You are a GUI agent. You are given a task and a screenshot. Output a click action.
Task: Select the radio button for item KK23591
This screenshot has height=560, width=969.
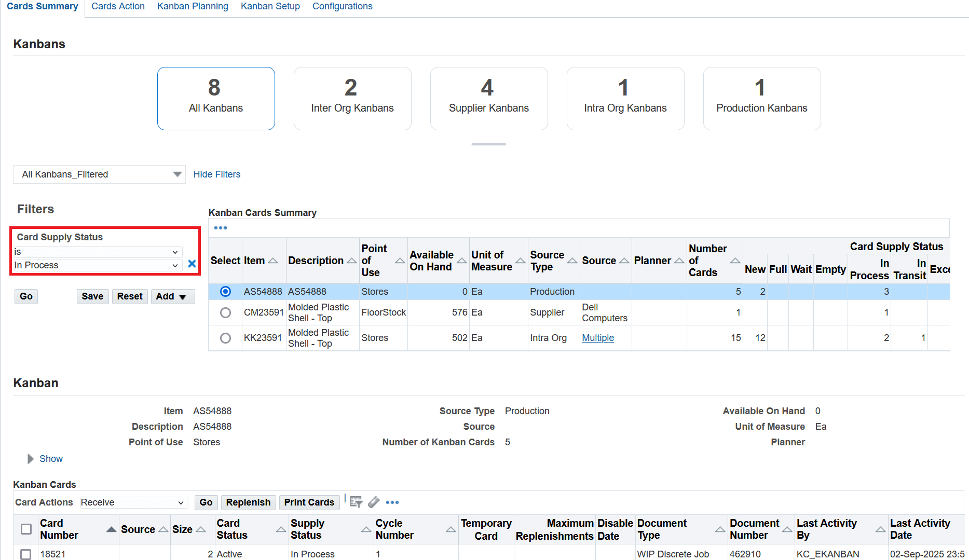[x=225, y=338]
